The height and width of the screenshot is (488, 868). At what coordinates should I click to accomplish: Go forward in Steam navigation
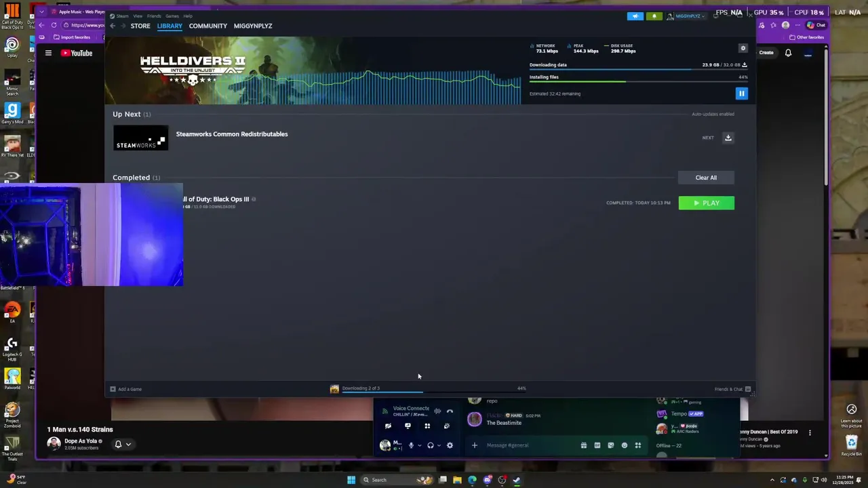123,26
